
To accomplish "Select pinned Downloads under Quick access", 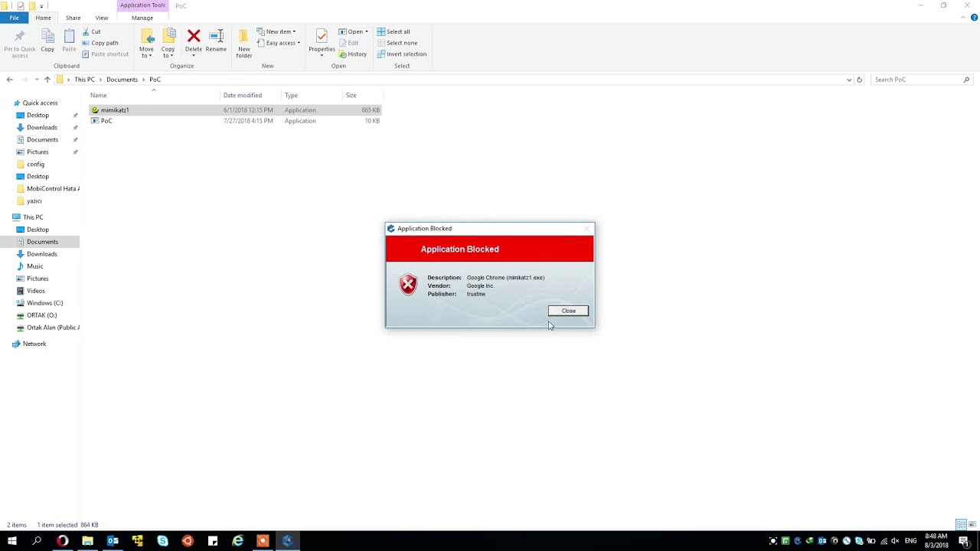I will 41,128.
